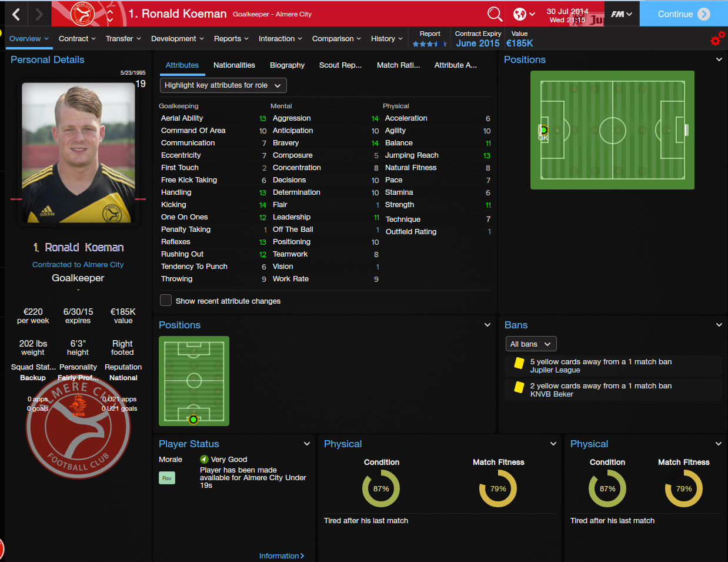This screenshot has height=562, width=728.
Task: Open the world globe menu
Action: (x=524, y=14)
